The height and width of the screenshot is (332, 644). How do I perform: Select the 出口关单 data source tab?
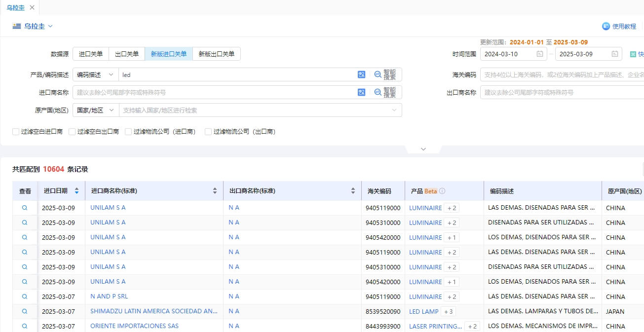pos(127,54)
